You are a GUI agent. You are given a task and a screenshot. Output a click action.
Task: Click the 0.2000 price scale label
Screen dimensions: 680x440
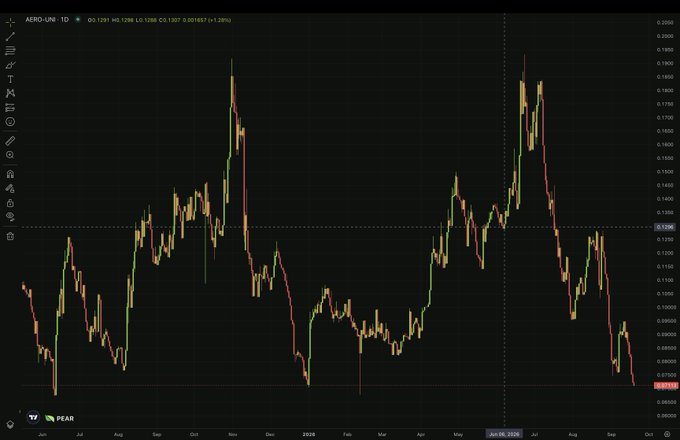tap(665, 36)
